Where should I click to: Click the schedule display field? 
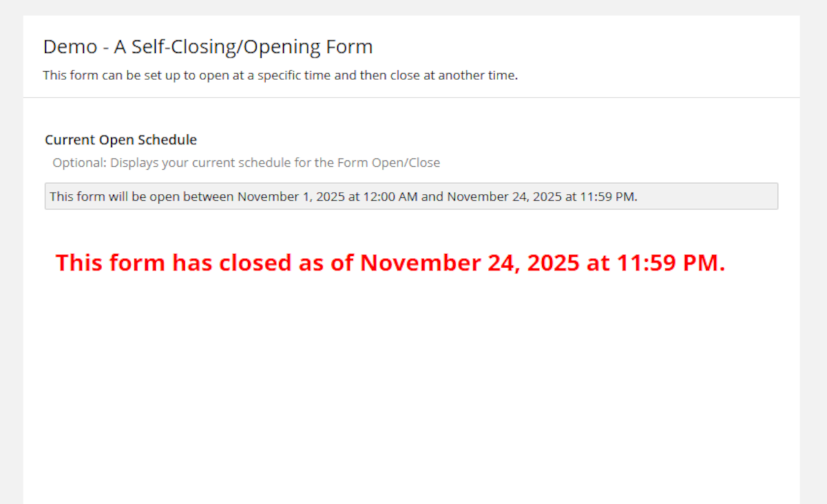point(411,196)
